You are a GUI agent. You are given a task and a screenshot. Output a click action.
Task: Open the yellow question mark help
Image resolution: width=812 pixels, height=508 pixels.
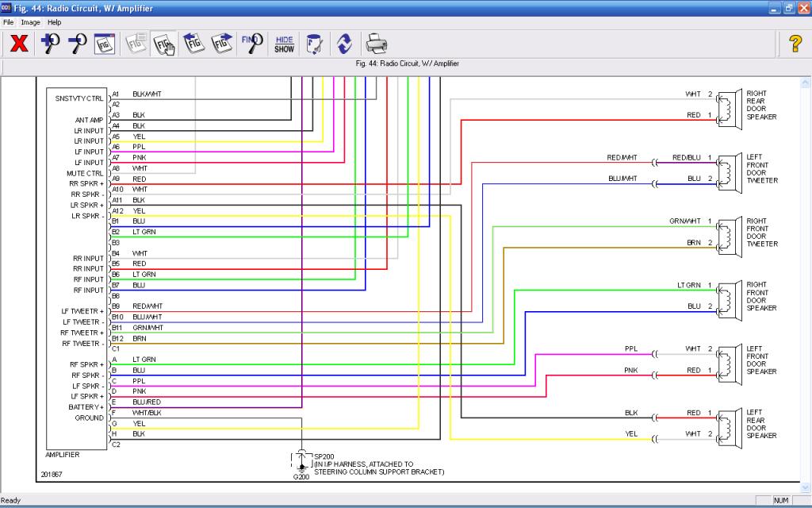tap(795, 44)
